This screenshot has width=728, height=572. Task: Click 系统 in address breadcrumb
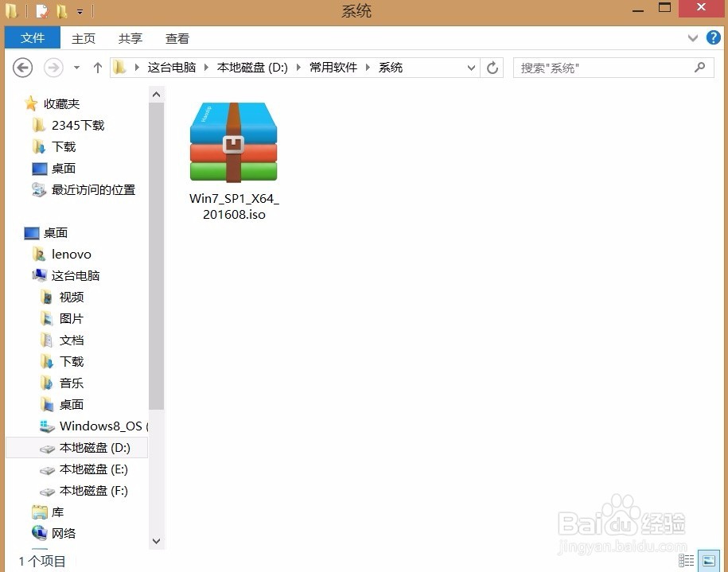click(x=391, y=68)
